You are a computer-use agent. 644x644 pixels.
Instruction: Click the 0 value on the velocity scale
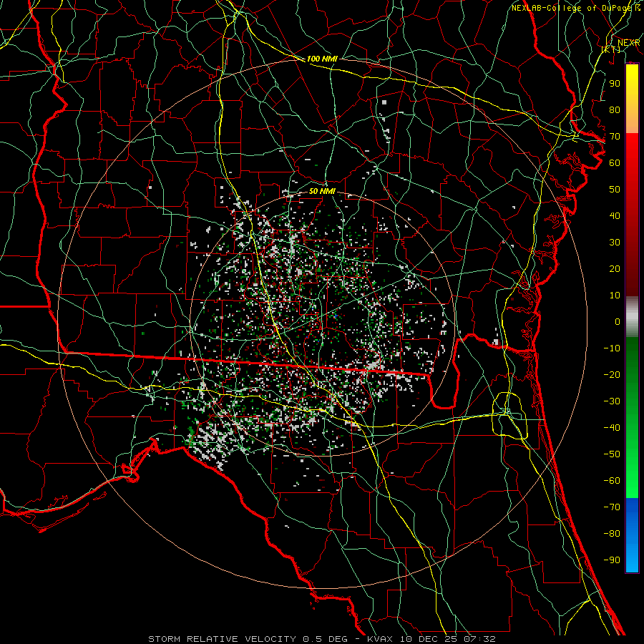pos(618,321)
